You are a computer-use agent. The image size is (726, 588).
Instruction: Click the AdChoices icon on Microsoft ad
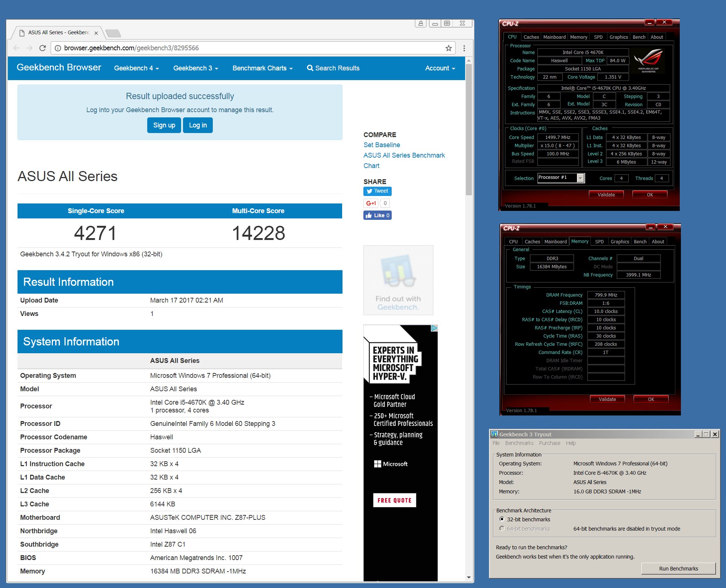pyautogui.click(x=434, y=328)
